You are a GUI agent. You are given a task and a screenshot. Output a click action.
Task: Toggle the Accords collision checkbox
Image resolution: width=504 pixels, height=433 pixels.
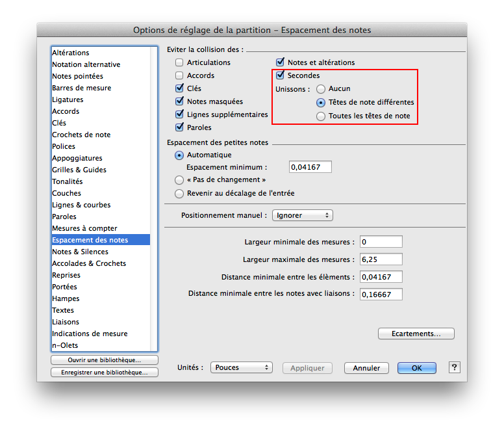[179, 75]
